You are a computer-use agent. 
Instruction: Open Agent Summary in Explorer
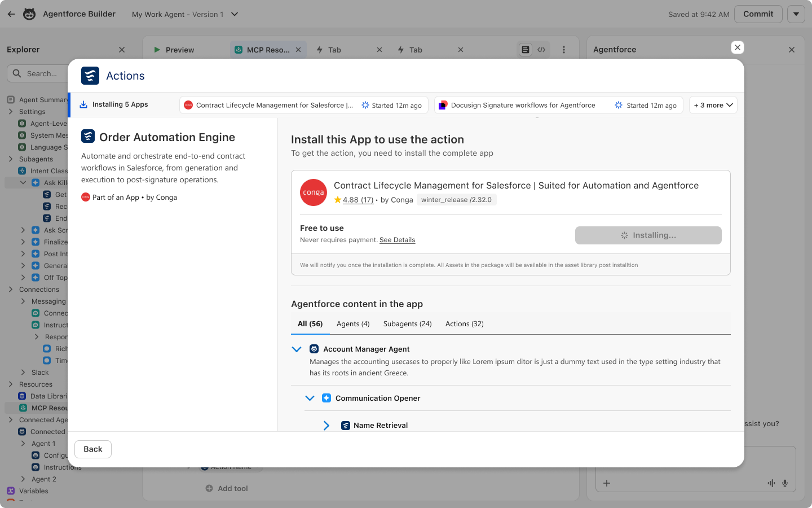point(43,100)
